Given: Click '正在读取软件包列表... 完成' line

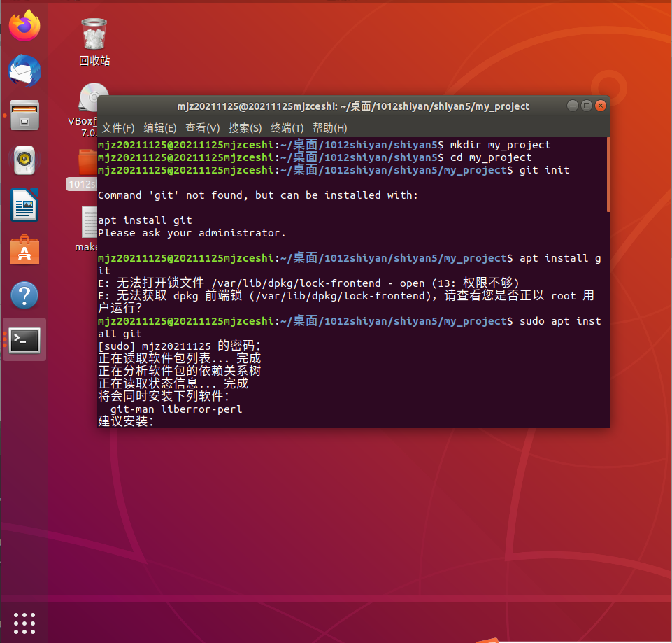Looking at the screenshot, I should (179, 359).
